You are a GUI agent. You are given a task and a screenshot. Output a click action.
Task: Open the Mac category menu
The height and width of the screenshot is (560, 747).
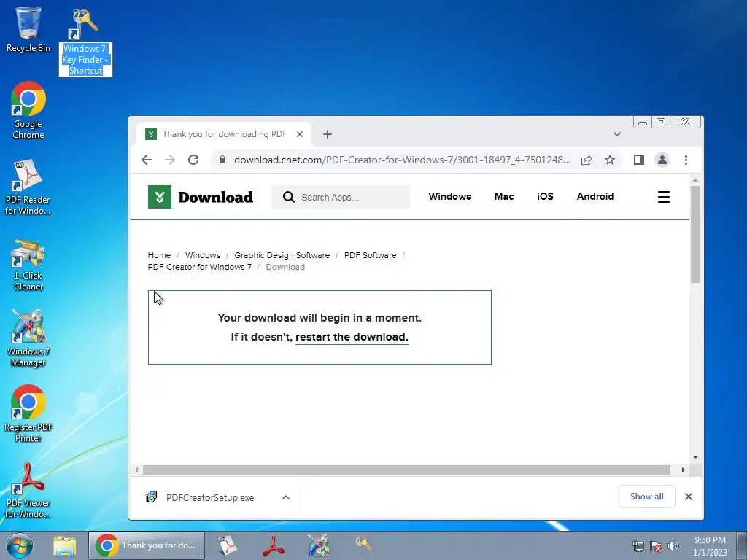[x=503, y=196]
